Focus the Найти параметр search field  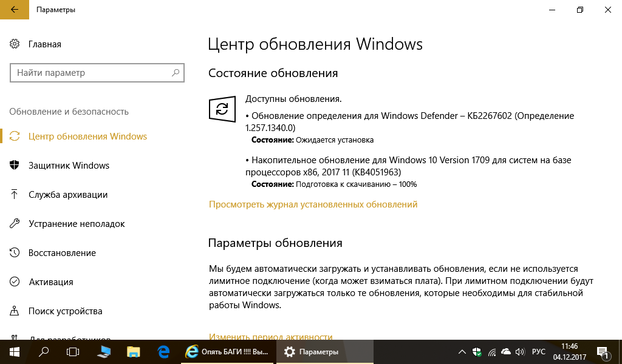[97, 72]
